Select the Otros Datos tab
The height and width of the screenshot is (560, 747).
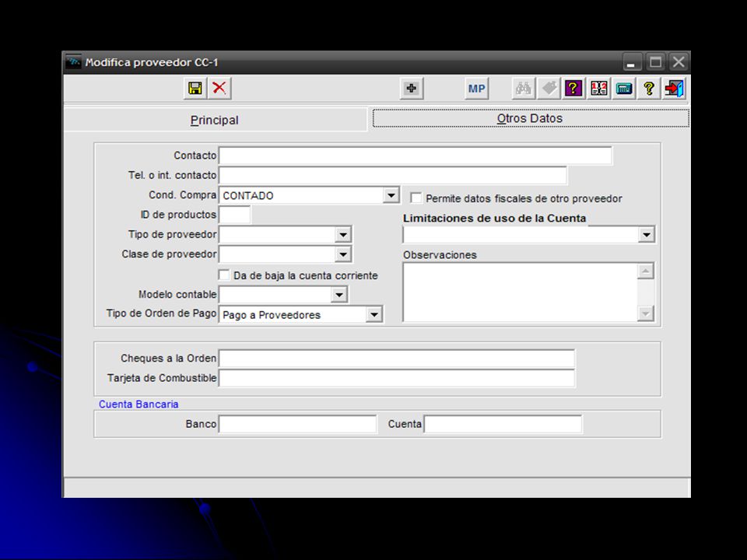(x=530, y=118)
